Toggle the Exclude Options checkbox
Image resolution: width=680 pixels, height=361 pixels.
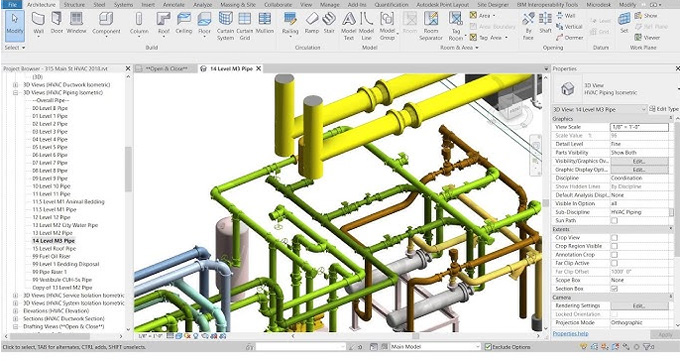tap(488, 347)
